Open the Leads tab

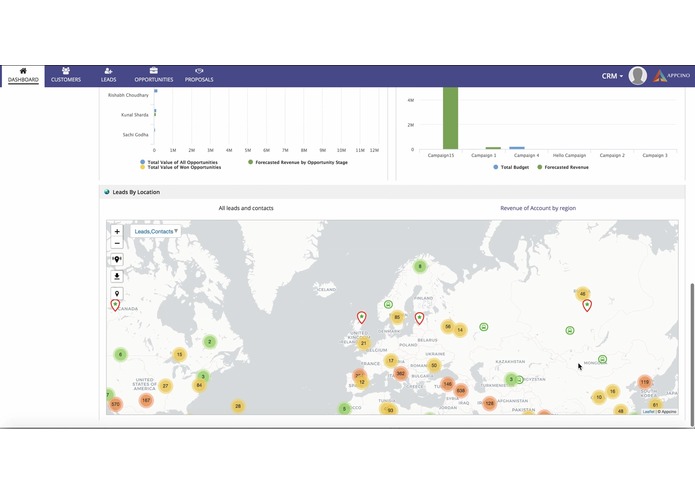(108, 76)
